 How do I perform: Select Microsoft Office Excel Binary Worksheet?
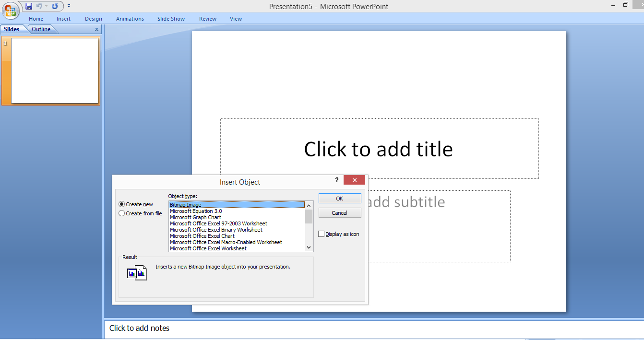click(x=237, y=230)
